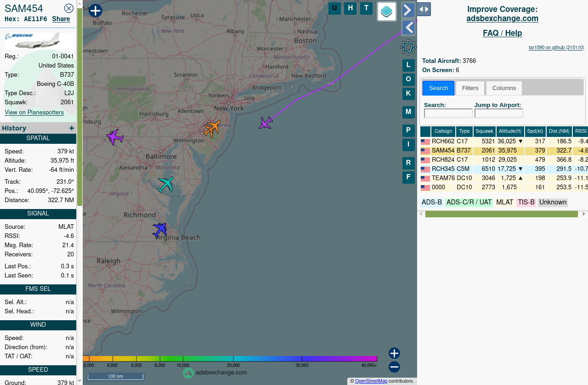Sort table by RSSI column

coord(581,131)
